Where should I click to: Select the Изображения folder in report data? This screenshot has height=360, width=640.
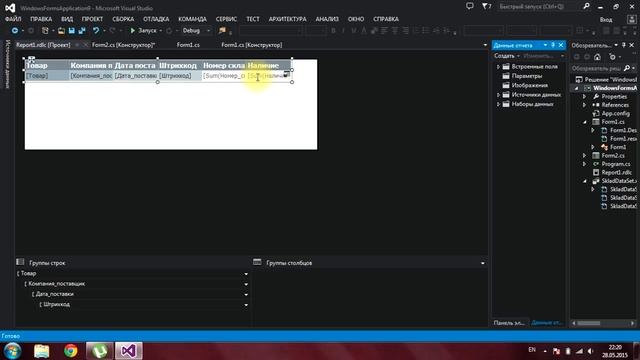tap(530, 85)
